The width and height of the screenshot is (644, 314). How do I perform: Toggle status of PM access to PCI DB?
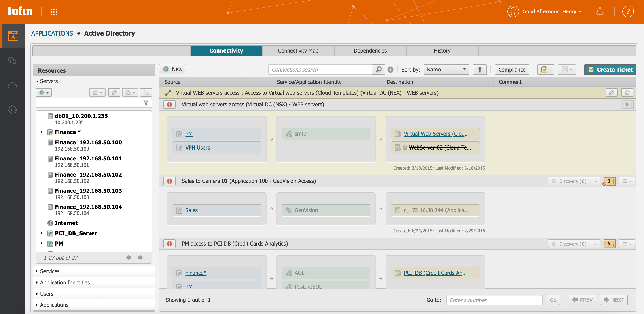(169, 244)
